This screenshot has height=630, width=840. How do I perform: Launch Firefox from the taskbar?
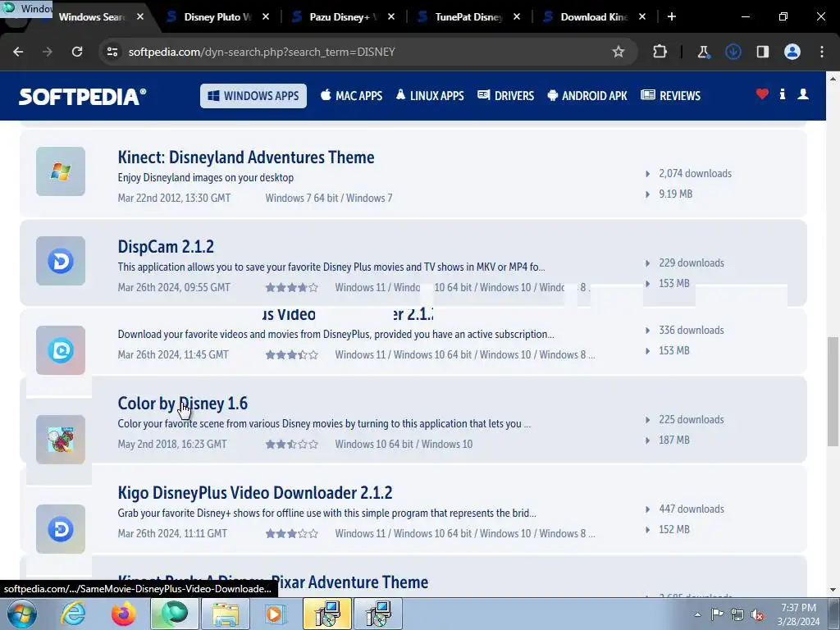pyautogui.click(x=124, y=614)
